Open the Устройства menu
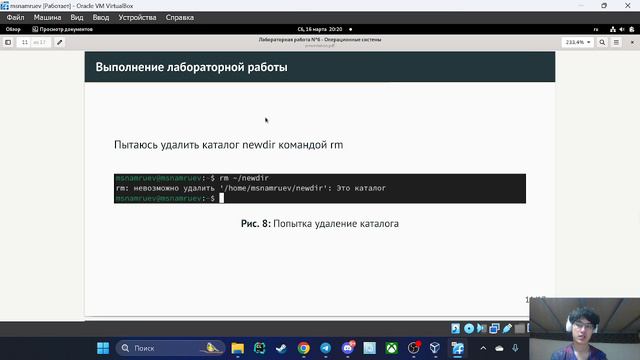Viewport: 640px width, 360px height. (x=138, y=18)
